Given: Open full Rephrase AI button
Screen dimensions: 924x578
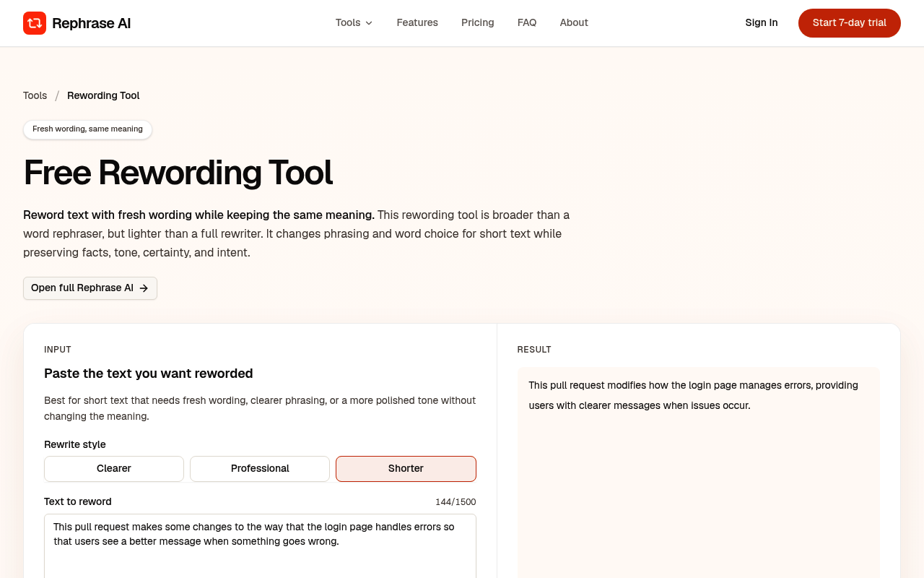Looking at the screenshot, I should coord(90,288).
